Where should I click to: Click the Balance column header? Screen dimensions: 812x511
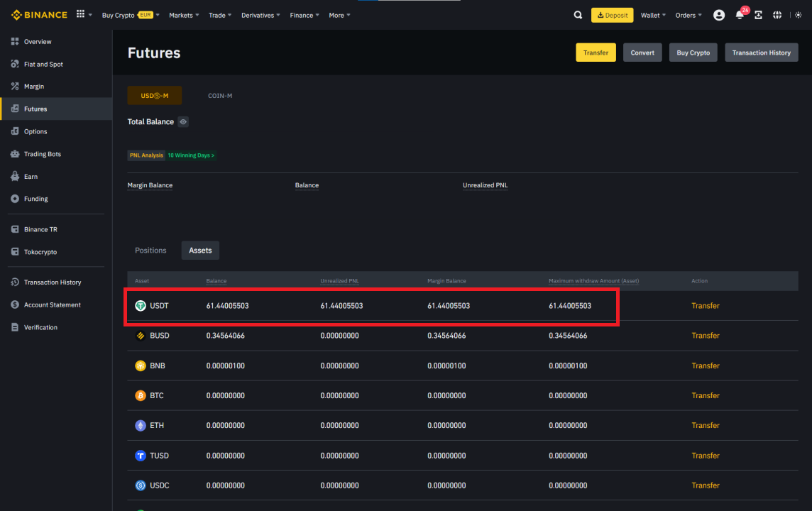[x=216, y=281]
